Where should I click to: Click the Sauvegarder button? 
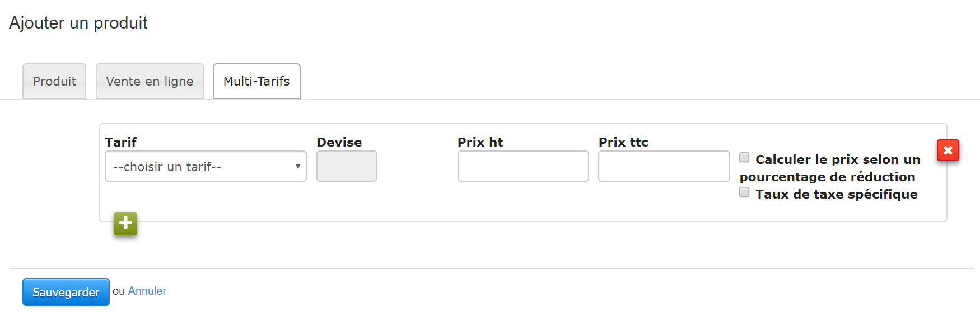coord(66,291)
